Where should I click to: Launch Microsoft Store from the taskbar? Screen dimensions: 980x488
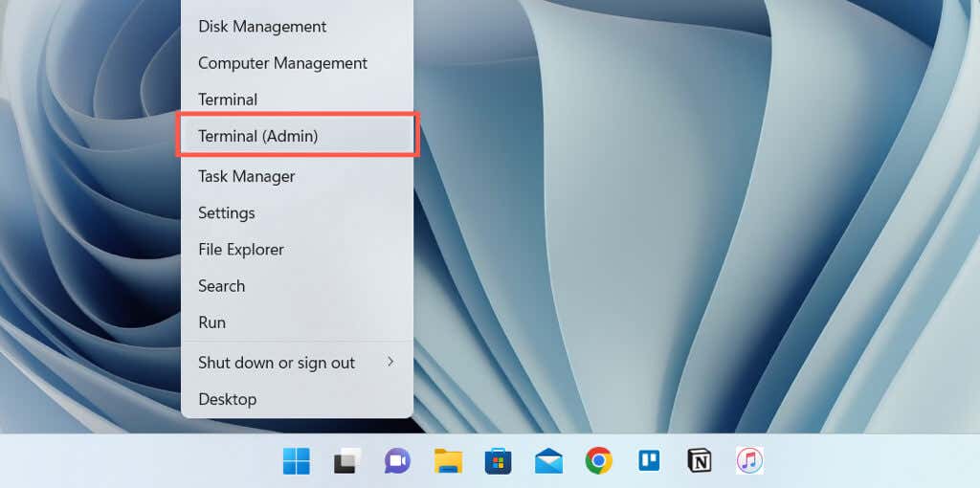(x=498, y=461)
